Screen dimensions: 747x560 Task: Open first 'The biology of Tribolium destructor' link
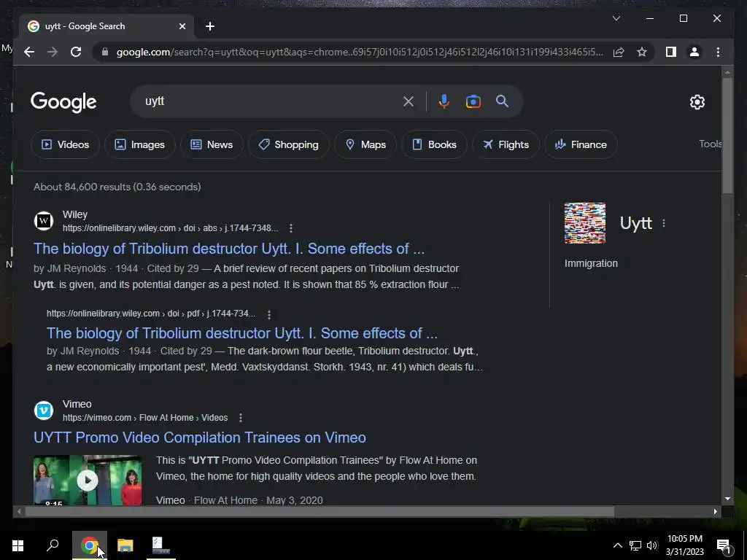pyautogui.click(x=228, y=249)
